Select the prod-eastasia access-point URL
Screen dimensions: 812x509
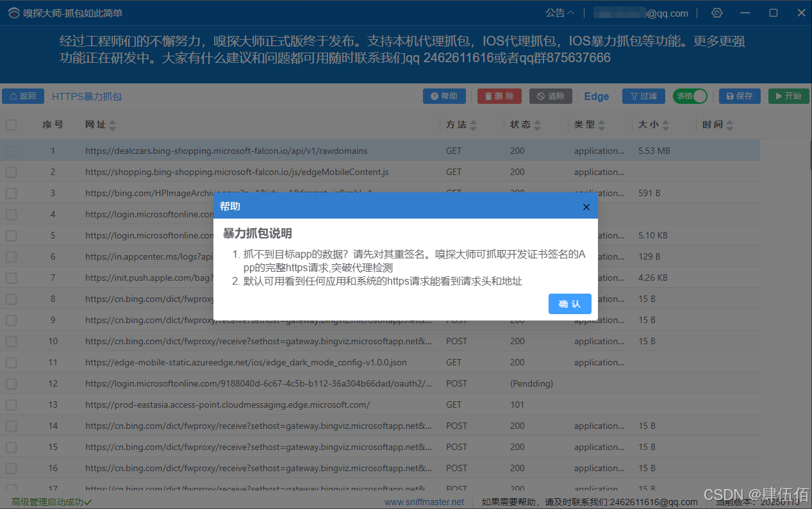coord(228,405)
